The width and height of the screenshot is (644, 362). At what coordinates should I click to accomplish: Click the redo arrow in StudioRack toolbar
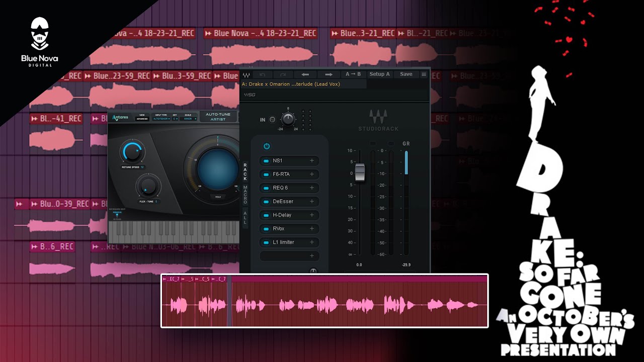pos(283,74)
